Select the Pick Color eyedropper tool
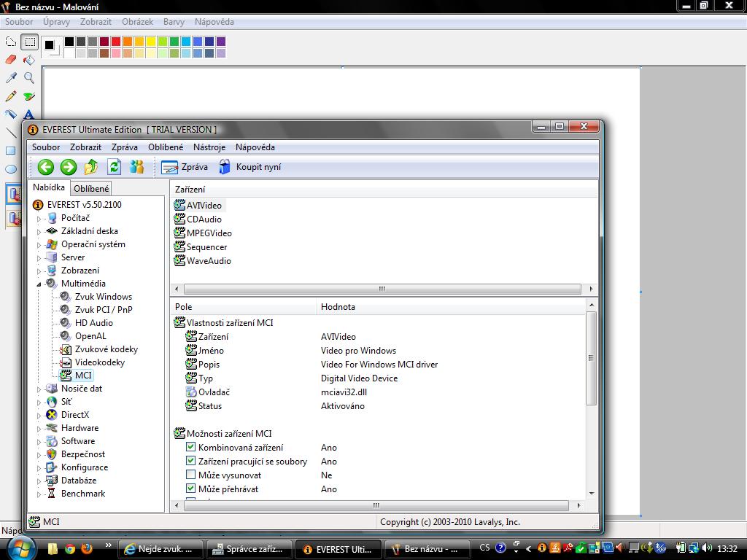Image resolution: width=747 pixels, height=560 pixels. tap(11, 77)
